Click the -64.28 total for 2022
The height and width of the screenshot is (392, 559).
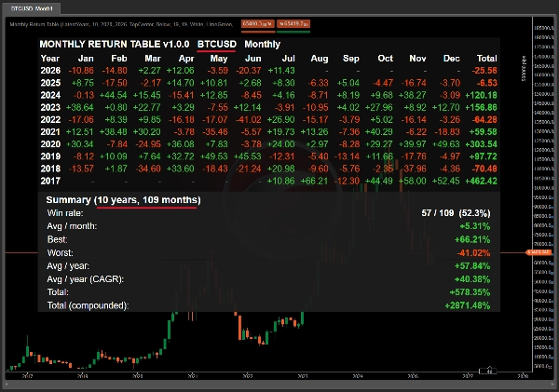coord(484,120)
